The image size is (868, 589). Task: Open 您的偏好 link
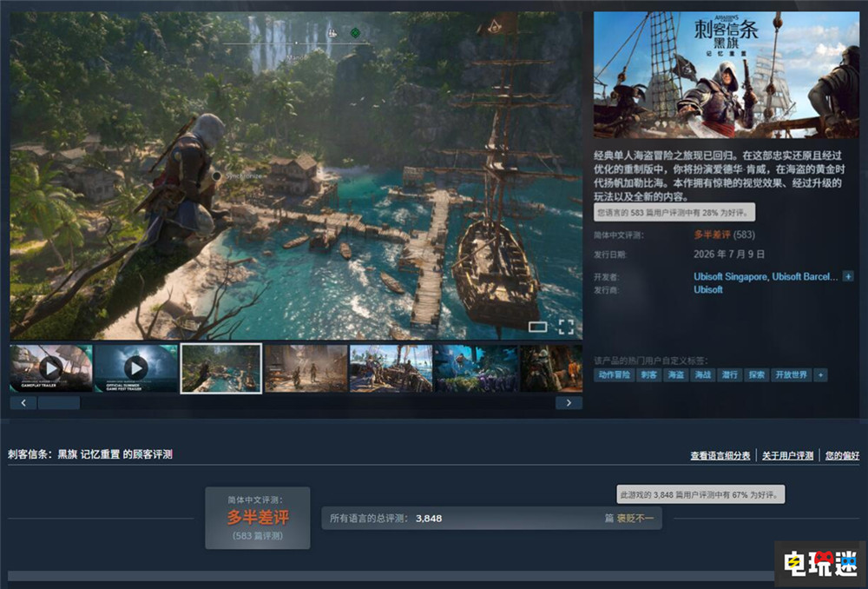pos(842,455)
